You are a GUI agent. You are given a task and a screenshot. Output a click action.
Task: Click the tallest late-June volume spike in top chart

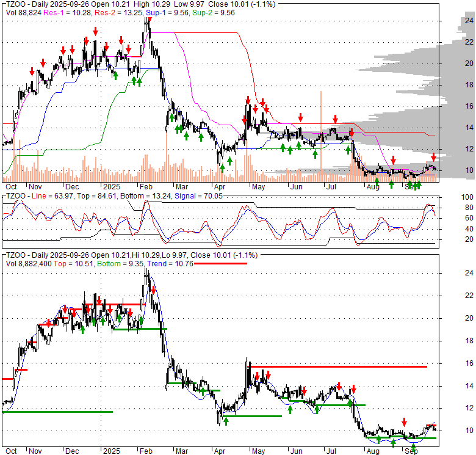click(321, 136)
